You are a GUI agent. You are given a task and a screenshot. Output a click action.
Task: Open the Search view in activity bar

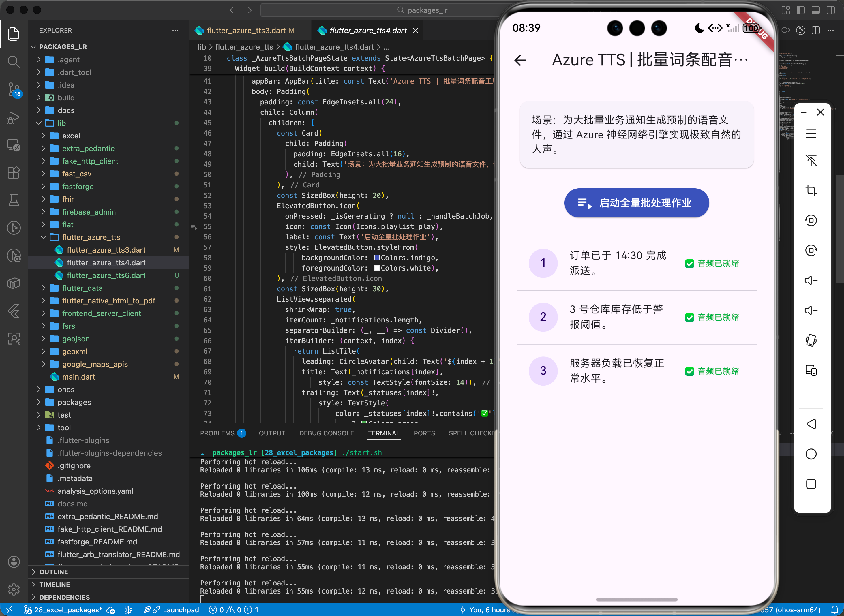[x=14, y=61]
